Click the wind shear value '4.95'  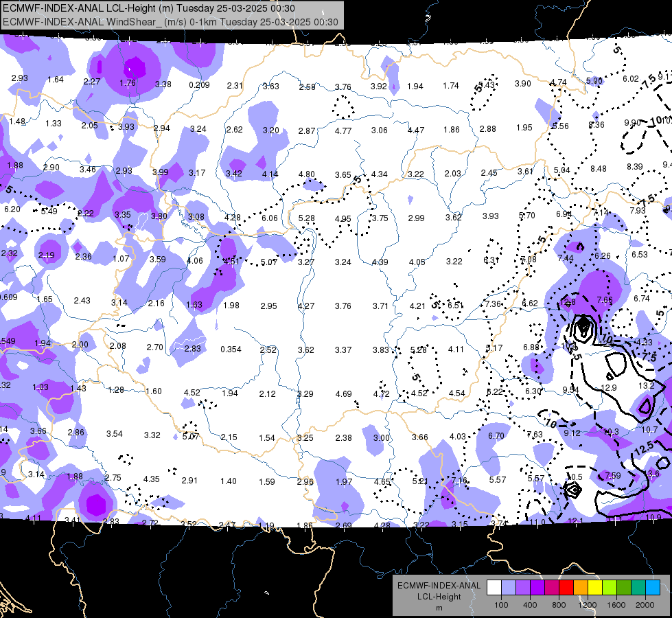[343, 219]
